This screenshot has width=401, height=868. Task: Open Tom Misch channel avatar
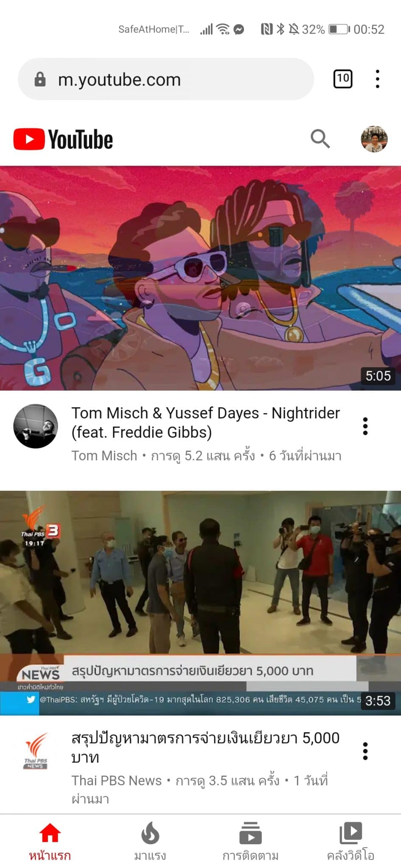(36, 426)
